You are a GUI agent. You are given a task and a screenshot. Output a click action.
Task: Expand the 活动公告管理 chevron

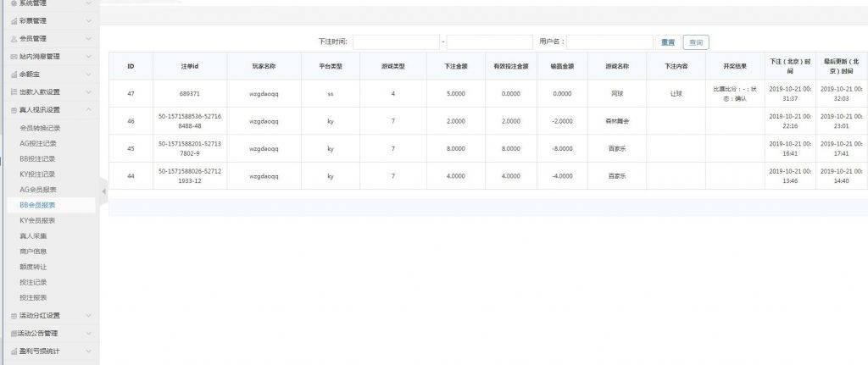(x=89, y=333)
